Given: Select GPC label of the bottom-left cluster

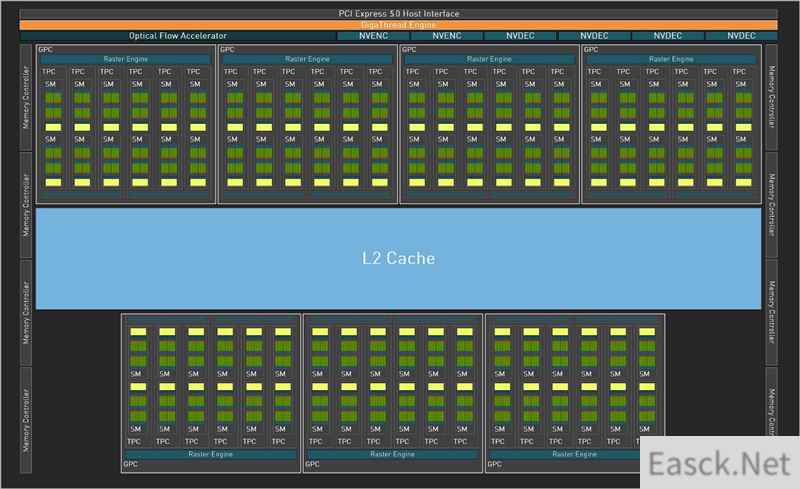Looking at the screenshot, I should coord(131,464).
